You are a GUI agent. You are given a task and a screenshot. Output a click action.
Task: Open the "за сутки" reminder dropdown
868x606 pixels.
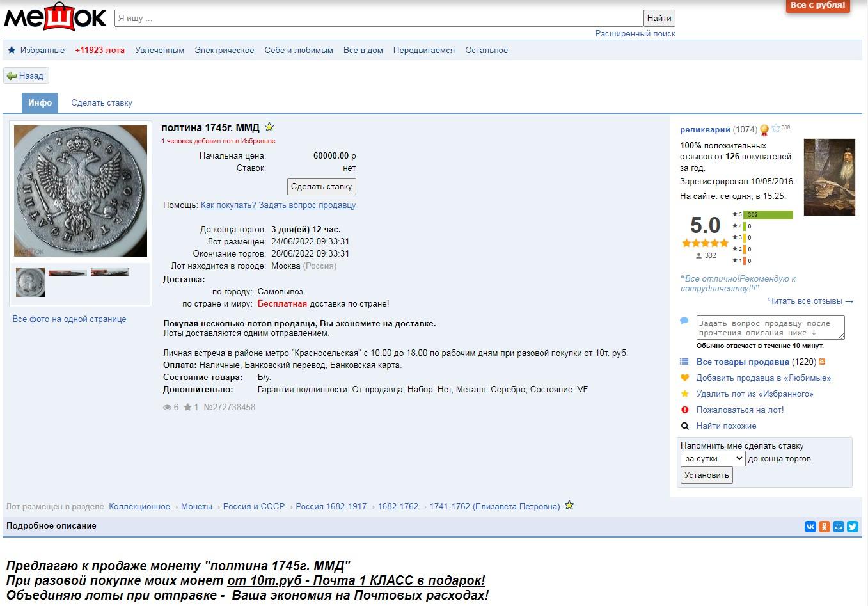coord(713,459)
